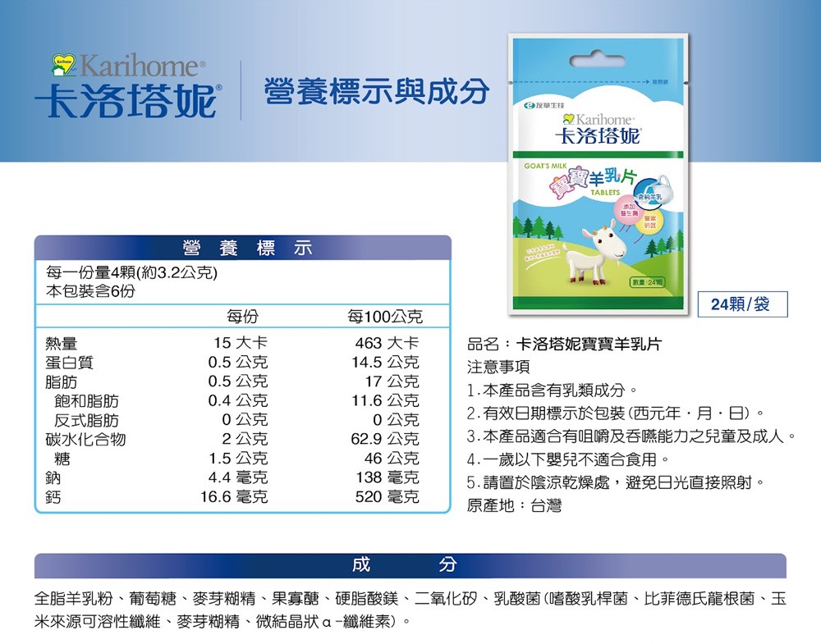The height and width of the screenshot is (644, 821).
Task: Click the 0.4 公克 saturated fat value
Action: click(x=238, y=400)
